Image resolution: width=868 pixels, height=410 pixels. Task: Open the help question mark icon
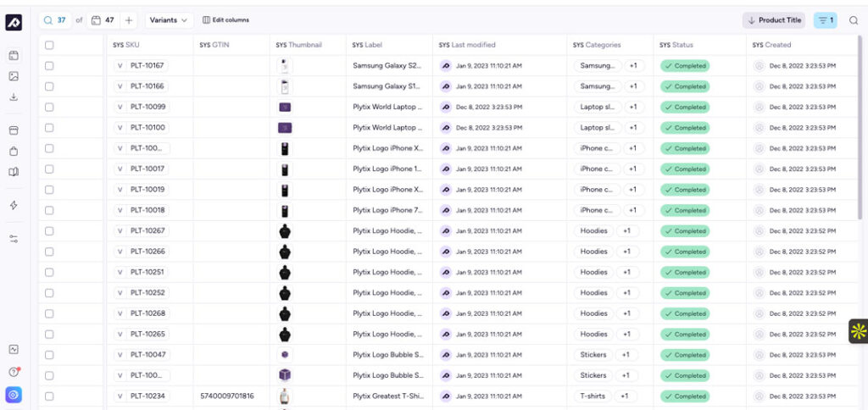click(x=14, y=372)
